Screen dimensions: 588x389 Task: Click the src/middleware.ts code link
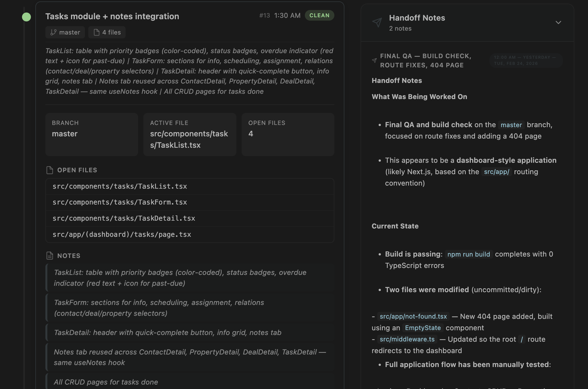pos(407,339)
